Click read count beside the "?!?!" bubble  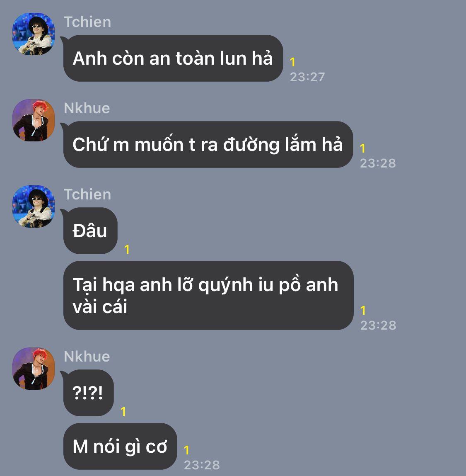coord(123,412)
